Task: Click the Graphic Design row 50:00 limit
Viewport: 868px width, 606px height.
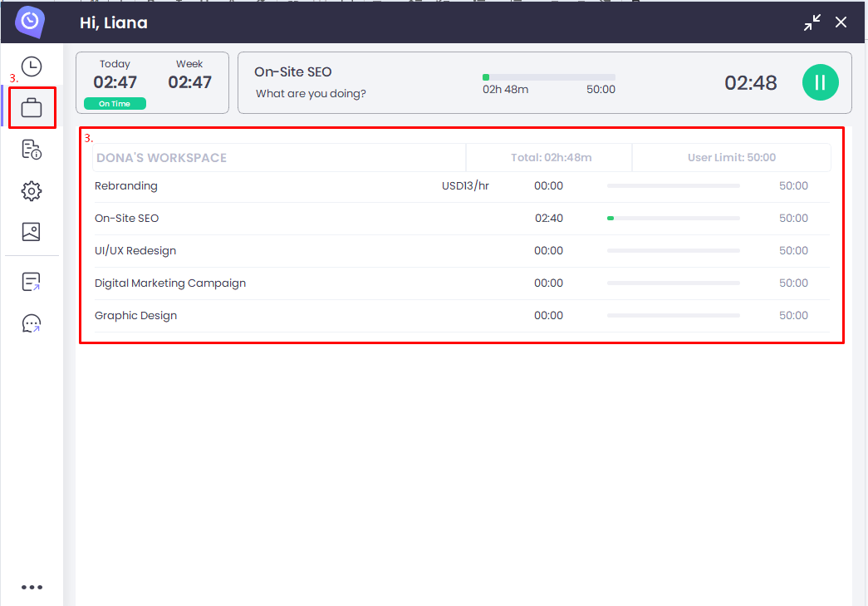Action: click(x=793, y=316)
